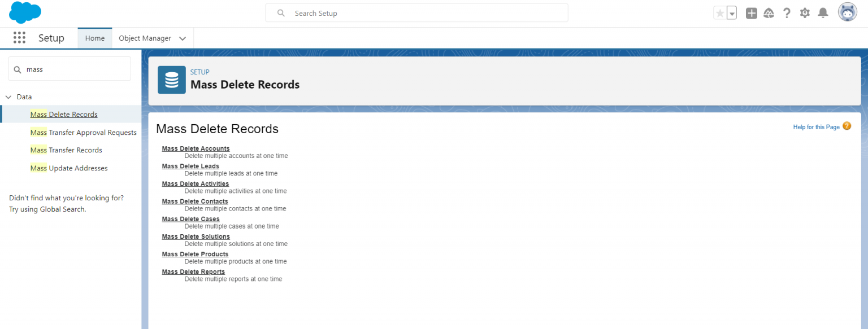The height and width of the screenshot is (329, 868).
Task: Click the Quick Find box containing 'mass'
Action: (69, 68)
